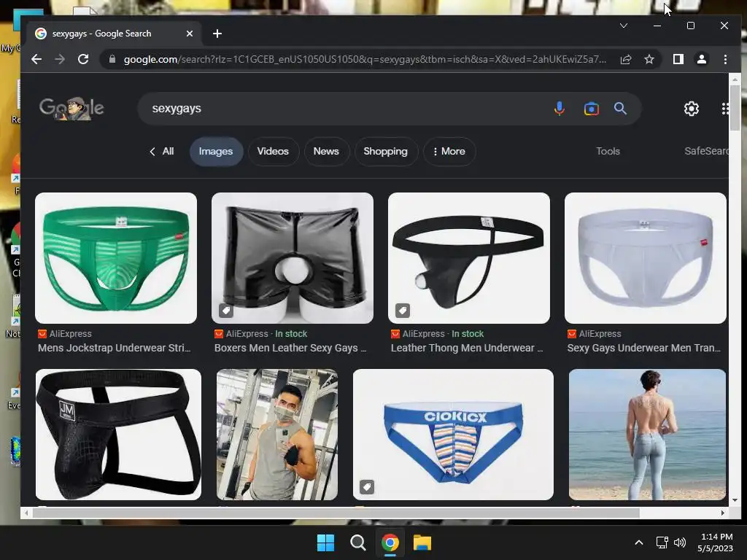Switch to Shopping results
Image resolution: width=747 pixels, height=560 pixels.
[385, 152]
